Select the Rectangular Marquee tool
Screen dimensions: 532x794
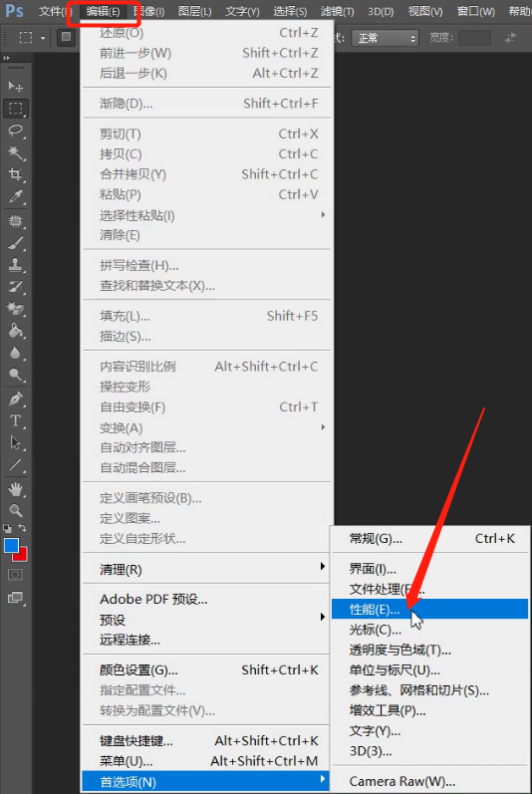coord(16,109)
